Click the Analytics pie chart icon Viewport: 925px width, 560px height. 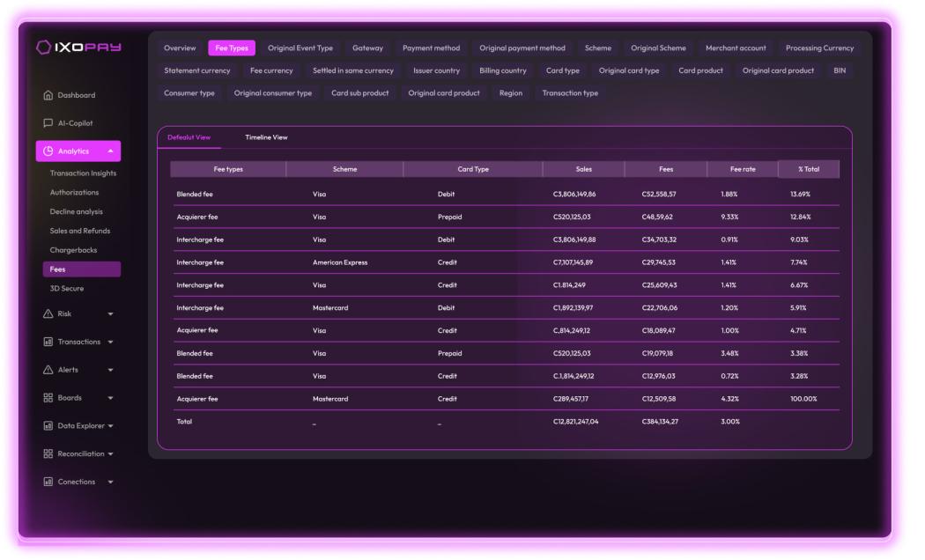48,151
